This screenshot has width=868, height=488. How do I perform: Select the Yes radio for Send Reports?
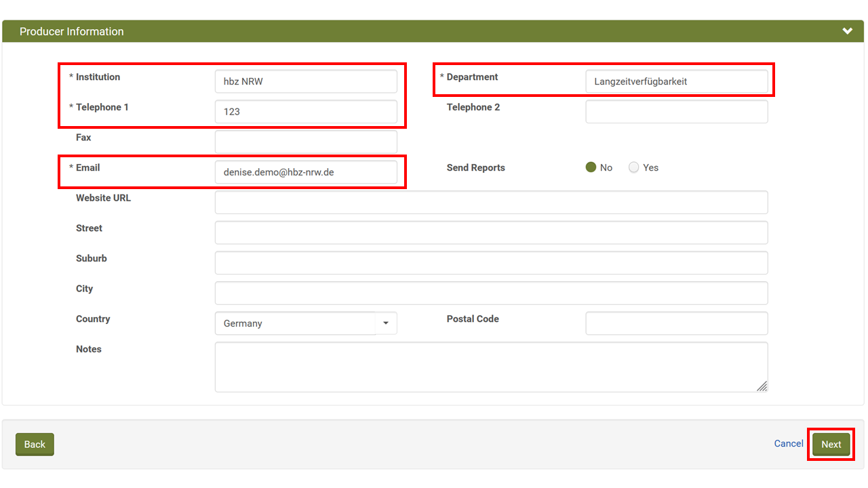(633, 167)
